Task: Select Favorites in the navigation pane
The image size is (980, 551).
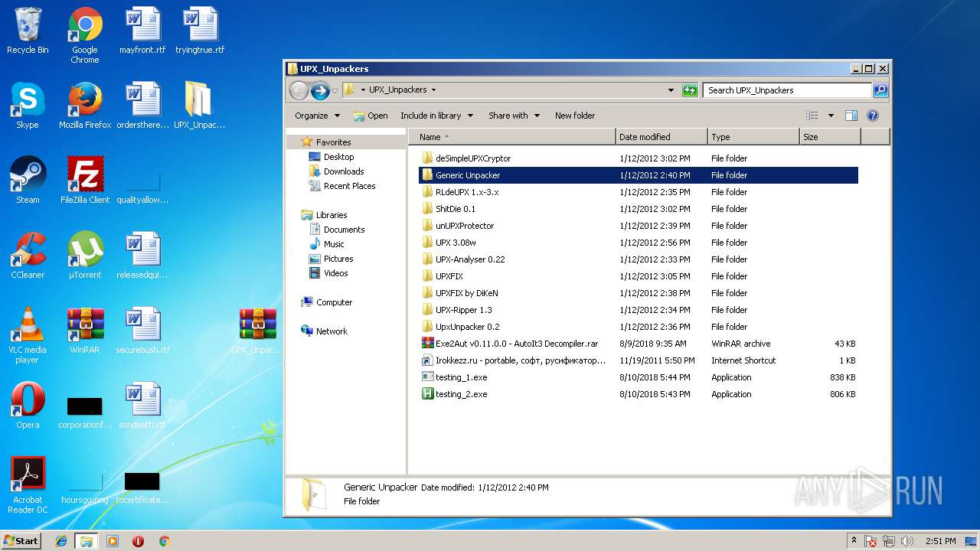Action: pyautogui.click(x=333, y=142)
